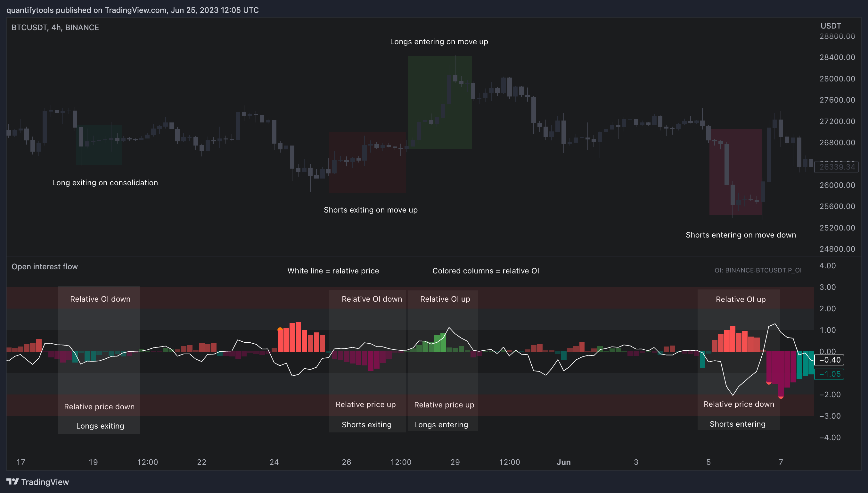Viewport: 868px width, 493px height.
Task: Click 'Relative price up' above Shorts exiting
Action: click(x=365, y=404)
